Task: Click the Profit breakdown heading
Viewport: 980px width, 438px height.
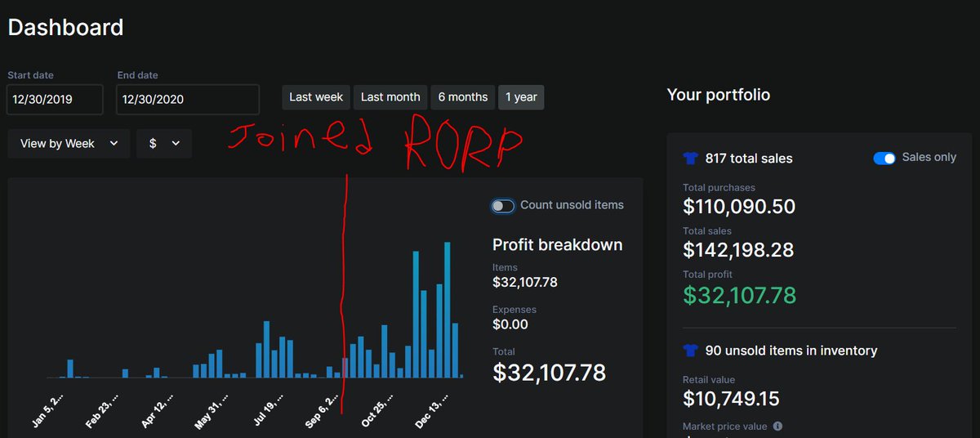Action: click(x=558, y=244)
